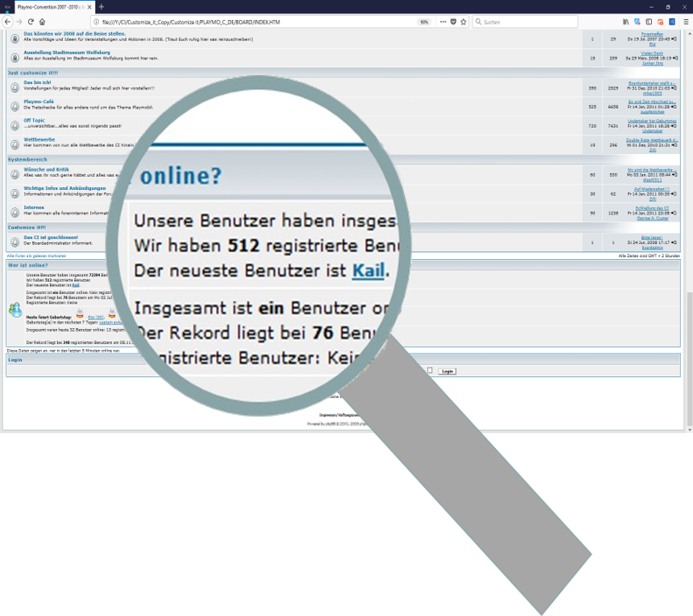The height and width of the screenshot is (616, 693).
Task: Go to the browser Home page icon
Action: coord(43,21)
